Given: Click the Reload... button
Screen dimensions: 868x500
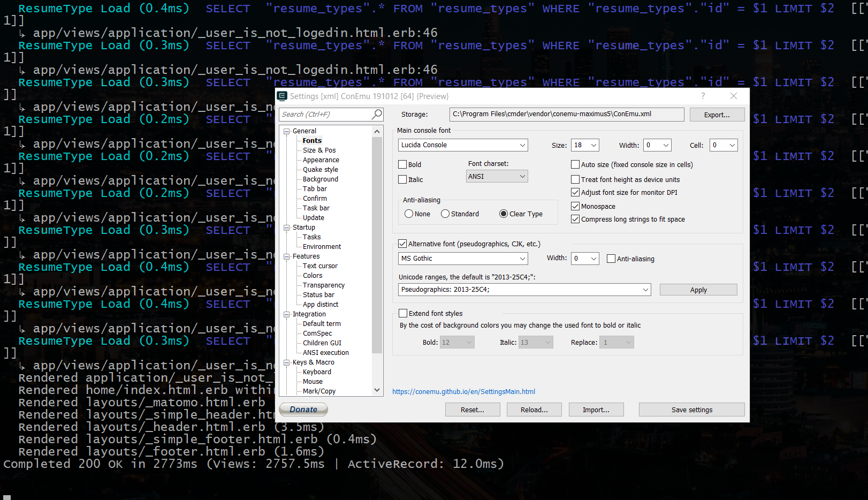Looking at the screenshot, I should click(x=534, y=410).
